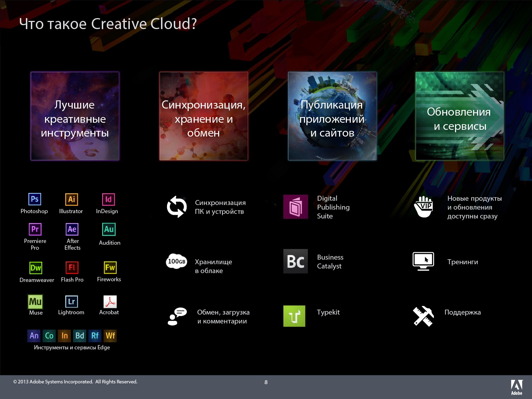Click the purple 'Лучшие креативные инструменты' tile

click(x=75, y=116)
